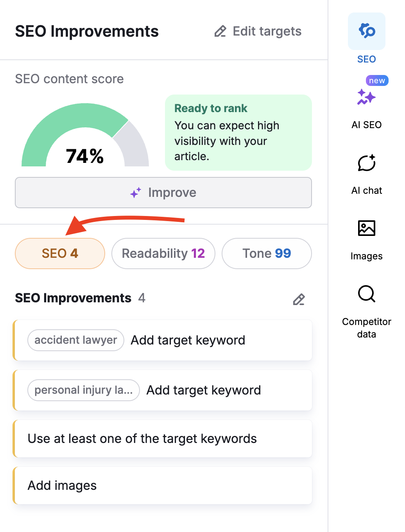Open AI chat from the sidebar

(366, 164)
